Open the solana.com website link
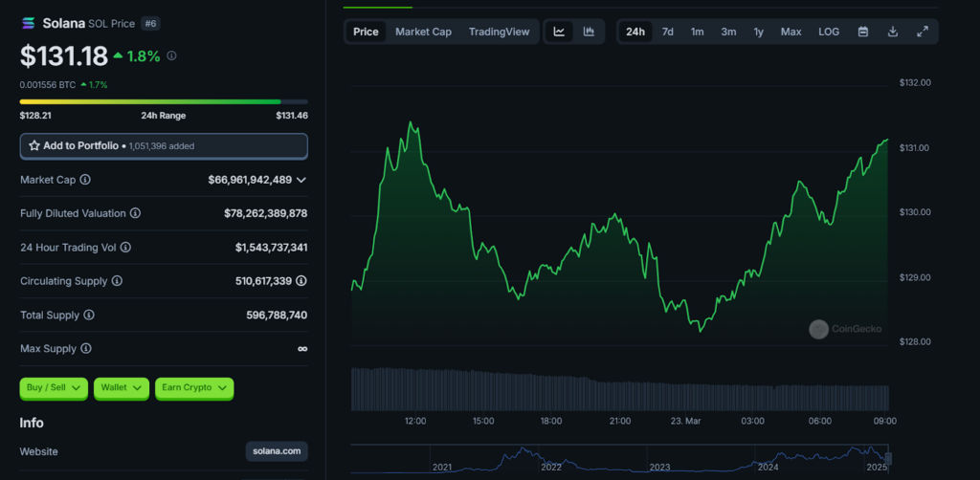Viewport: 980px width, 480px height. click(277, 451)
